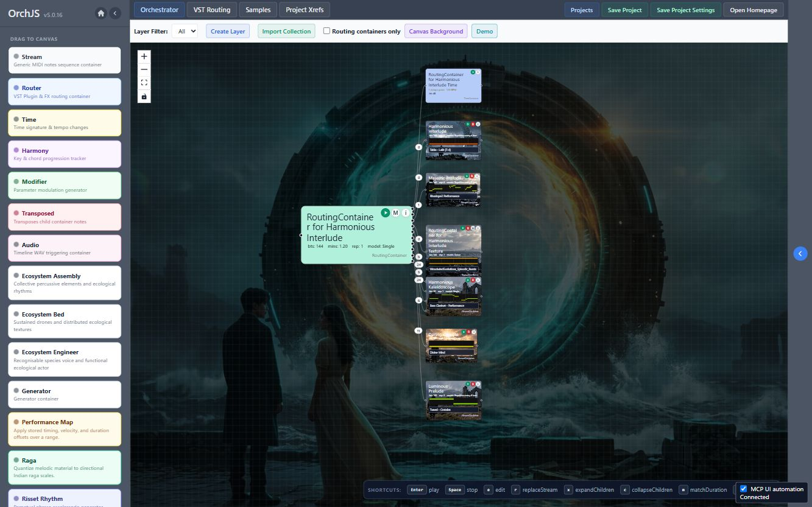
Task: Click the Demo button
Action: (484, 31)
